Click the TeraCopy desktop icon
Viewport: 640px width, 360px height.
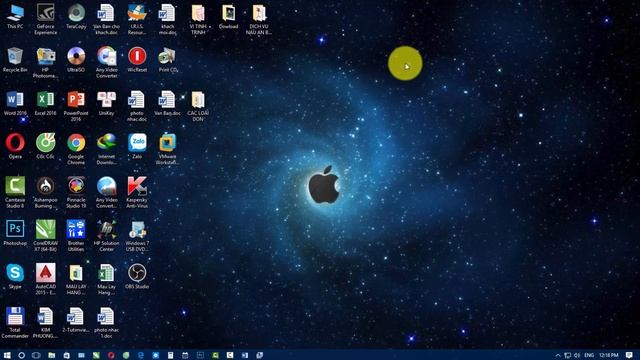coord(76,16)
